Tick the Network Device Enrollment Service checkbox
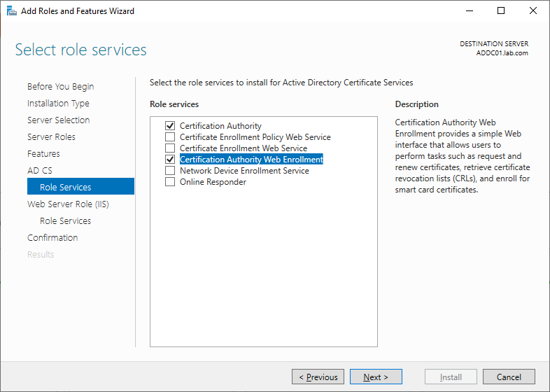Screen dimensions: 550x392 click(x=170, y=171)
